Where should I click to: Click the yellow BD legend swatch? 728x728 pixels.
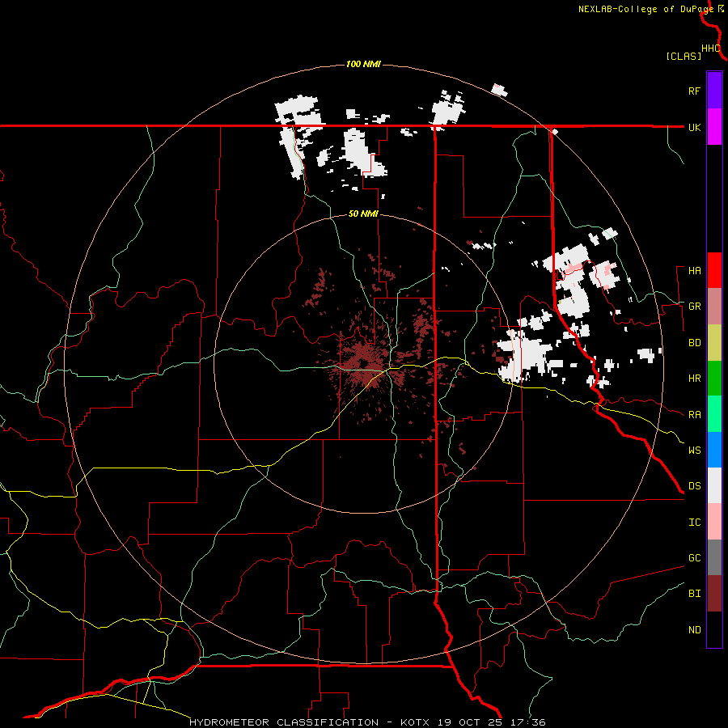714,343
